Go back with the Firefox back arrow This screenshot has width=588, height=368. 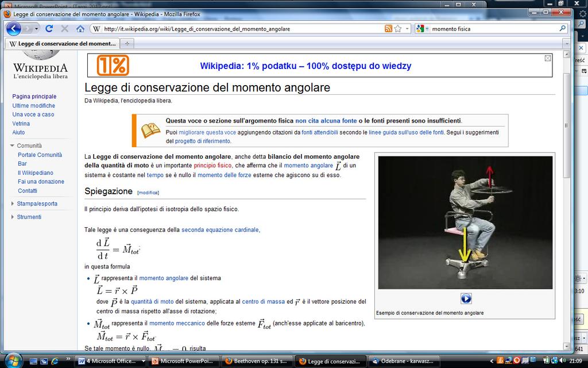click(14, 29)
